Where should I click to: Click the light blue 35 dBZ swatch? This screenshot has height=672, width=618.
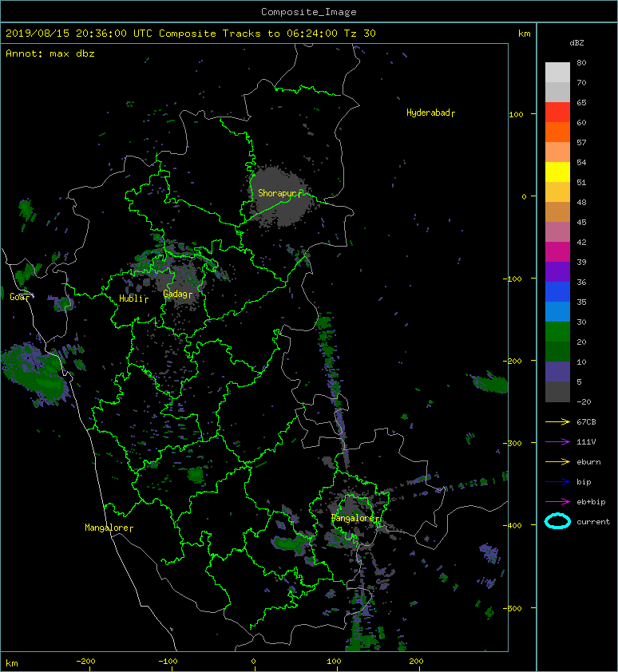(x=557, y=312)
